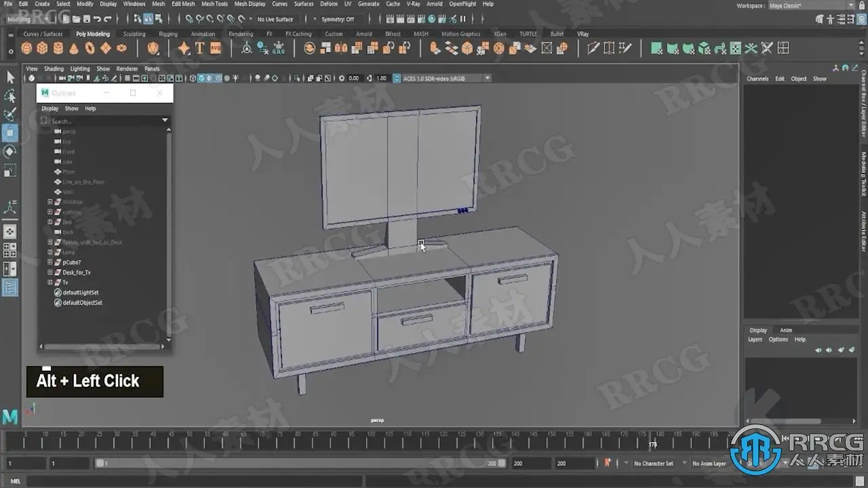Open the Channels menu in the Channel Box
This screenshot has height=488, width=868.
757,79
